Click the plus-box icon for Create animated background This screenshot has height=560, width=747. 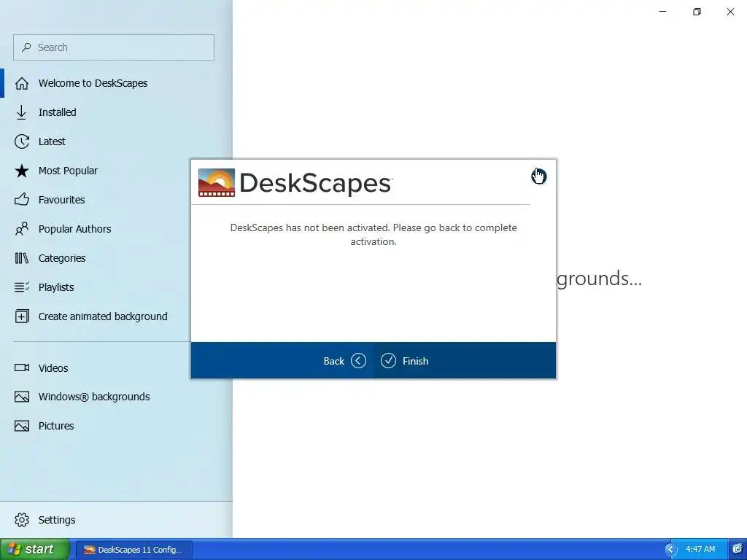coord(21,316)
